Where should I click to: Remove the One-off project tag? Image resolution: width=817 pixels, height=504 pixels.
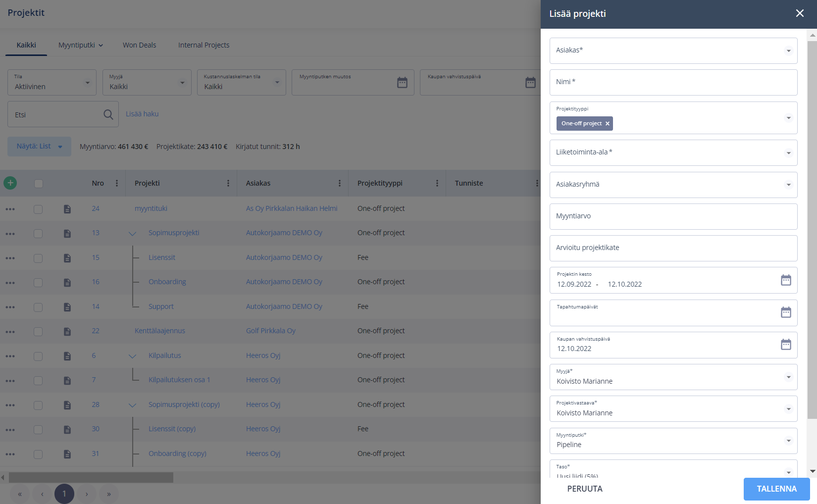(607, 124)
